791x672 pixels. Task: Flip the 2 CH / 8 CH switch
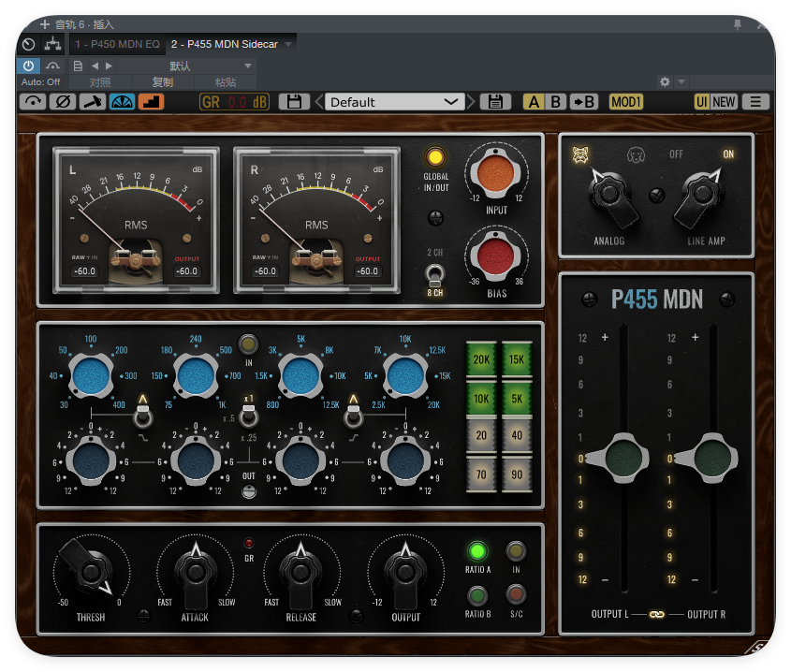(x=435, y=276)
